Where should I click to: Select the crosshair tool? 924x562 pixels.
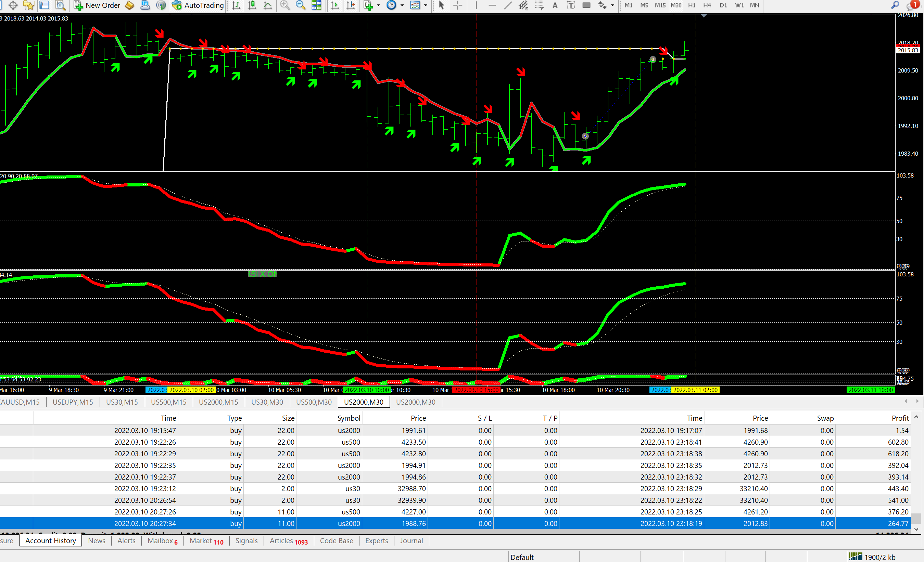[457, 5]
